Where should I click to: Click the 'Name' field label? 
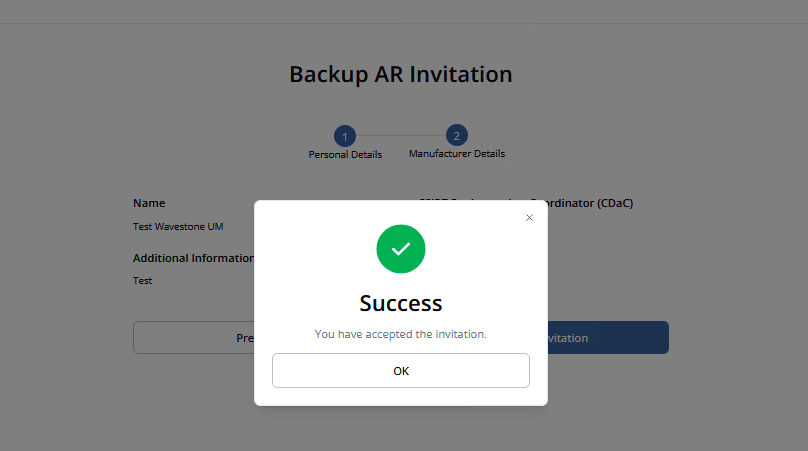pos(149,203)
